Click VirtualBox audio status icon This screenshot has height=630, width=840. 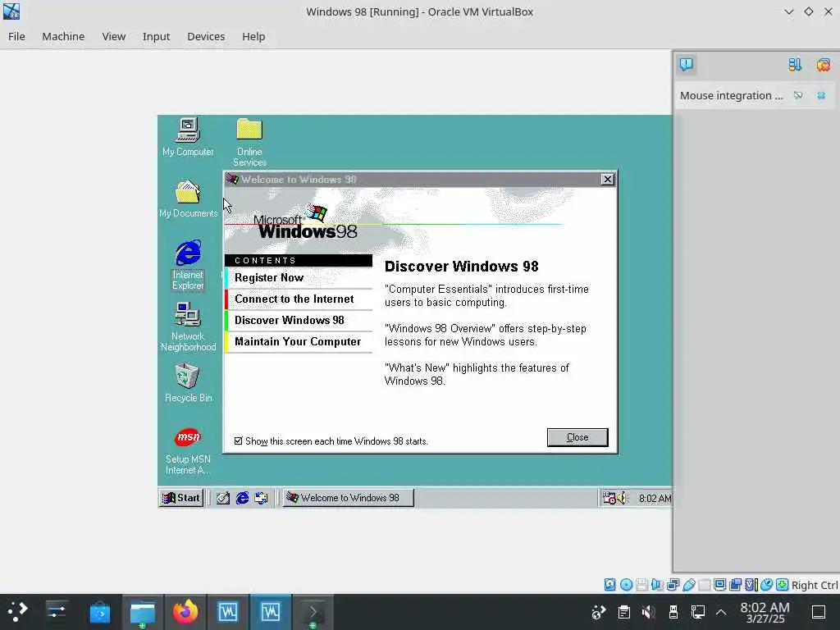click(657, 584)
